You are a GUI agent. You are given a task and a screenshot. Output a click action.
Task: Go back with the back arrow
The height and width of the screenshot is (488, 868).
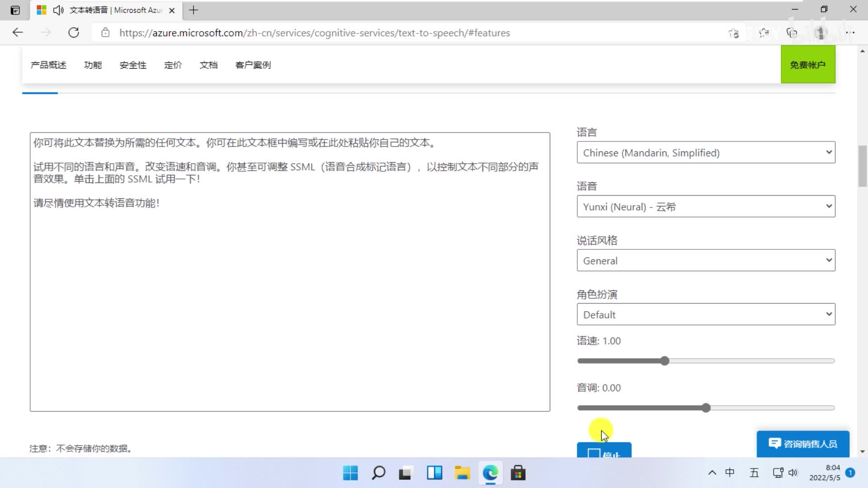18,33
